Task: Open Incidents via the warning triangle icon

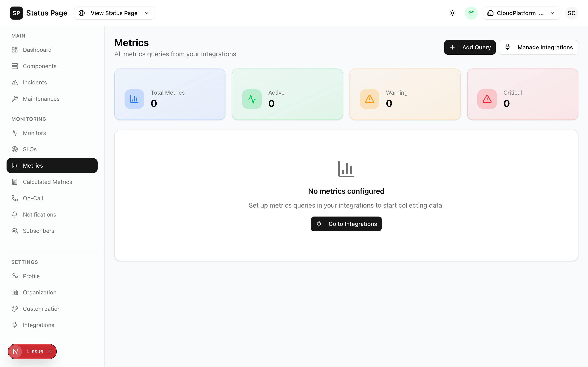Action: [x=15, y=82]
